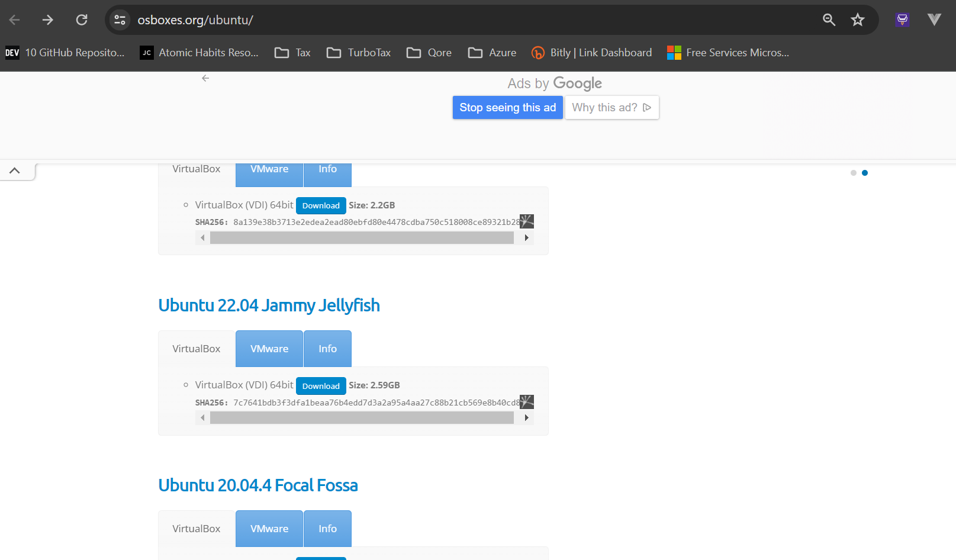Open the Info tab under Ubuntu 22.04 Jammy Jellyfish
The height and width of the screenshot is (560, 956).
[x=328, y=349]
